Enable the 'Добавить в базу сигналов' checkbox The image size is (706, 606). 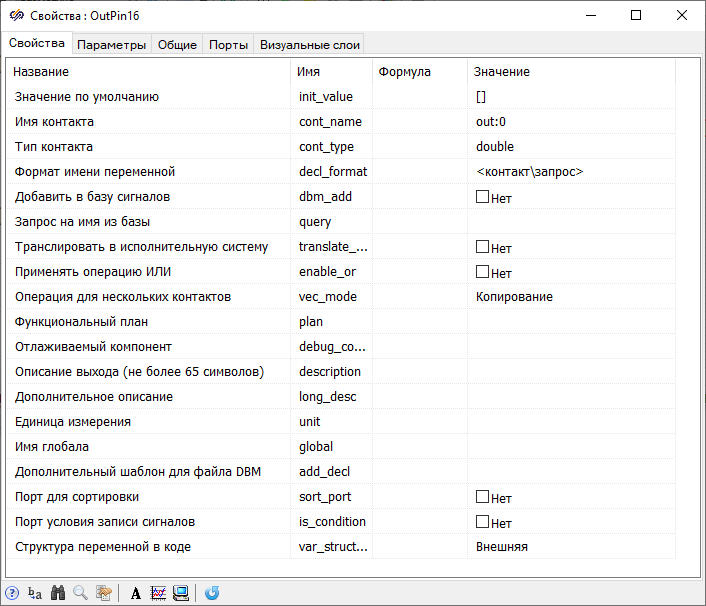(x=482, y=197)
